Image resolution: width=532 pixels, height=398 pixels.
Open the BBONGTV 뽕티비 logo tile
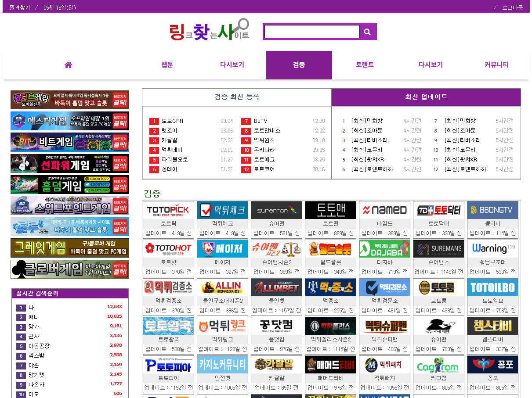pyautogui.click(x=492, y=210)
